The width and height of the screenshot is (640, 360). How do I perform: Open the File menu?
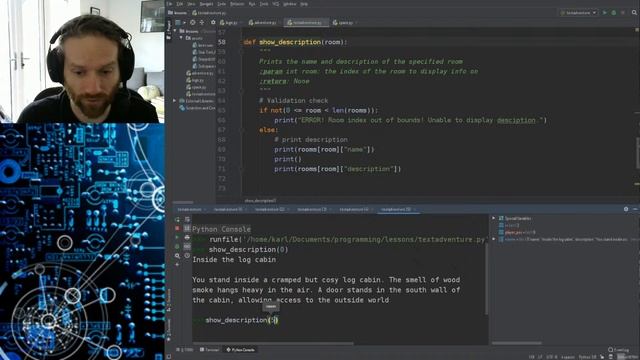[x=169, y=4]
